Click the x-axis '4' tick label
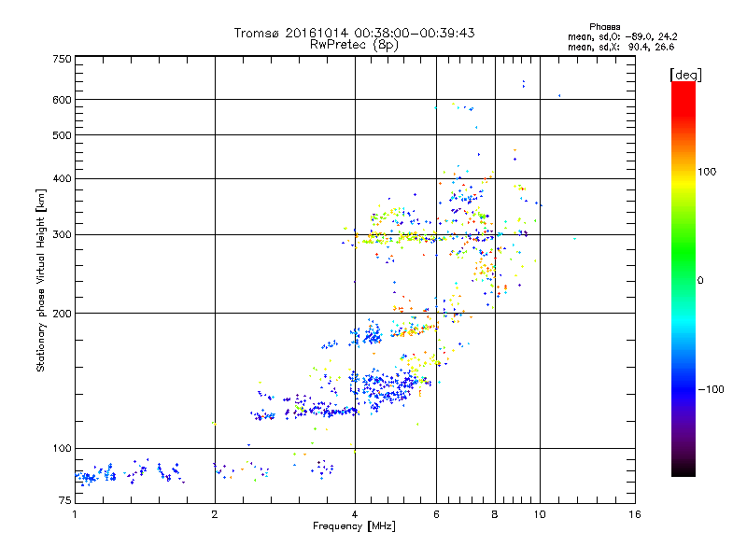 point(355,514)
